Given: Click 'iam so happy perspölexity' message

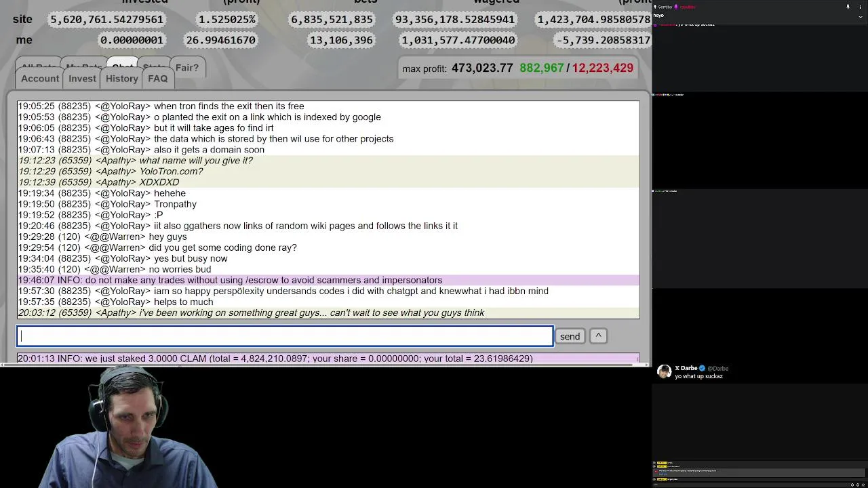Looking at the screenshot, I should click(328, 291).
